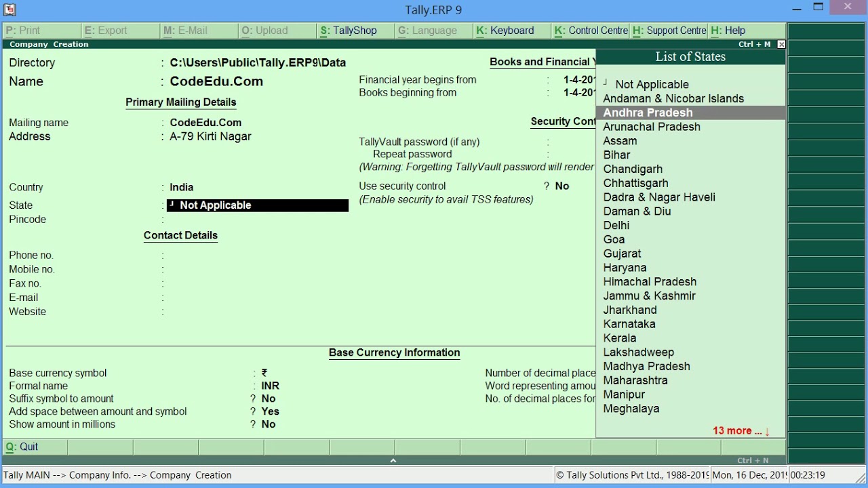Image resolution: width=868 pixels, height=488 pixels.
Task: Choose 'Not Applicable' in List of States
Action: (652, 85)
